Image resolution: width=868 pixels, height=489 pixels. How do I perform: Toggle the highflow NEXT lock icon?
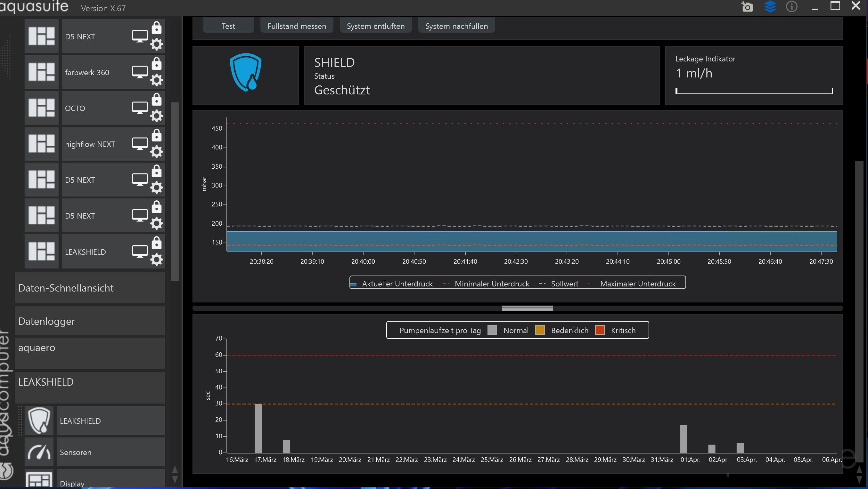point(156,135)
